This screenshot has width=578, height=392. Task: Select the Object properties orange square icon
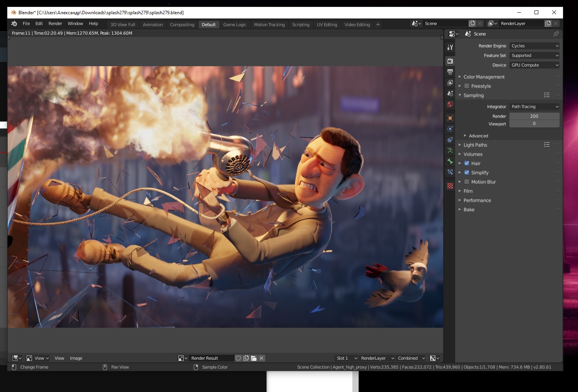click(450, 118)
